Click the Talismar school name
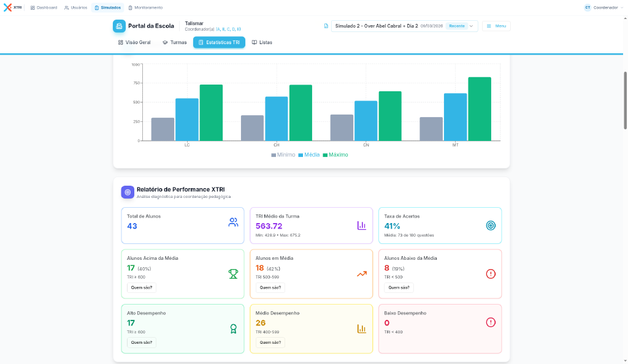The image size is (628, 364). point(194,23)
